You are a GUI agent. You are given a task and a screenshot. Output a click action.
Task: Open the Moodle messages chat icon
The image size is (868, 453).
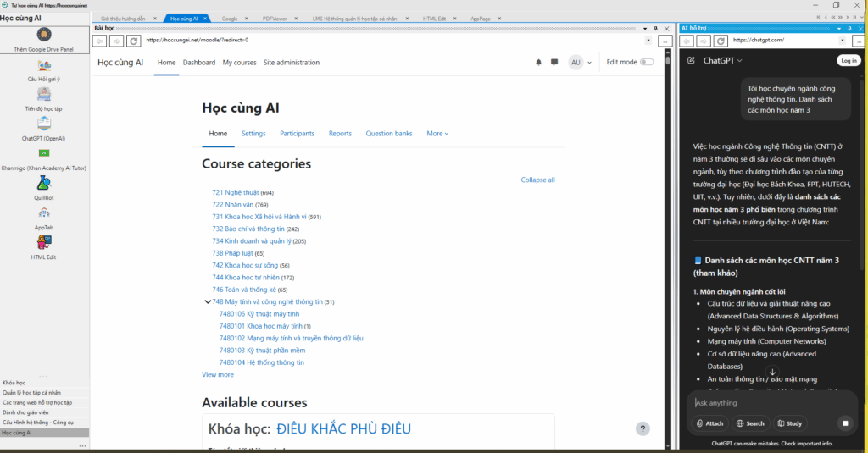click(x=554, y=63)
